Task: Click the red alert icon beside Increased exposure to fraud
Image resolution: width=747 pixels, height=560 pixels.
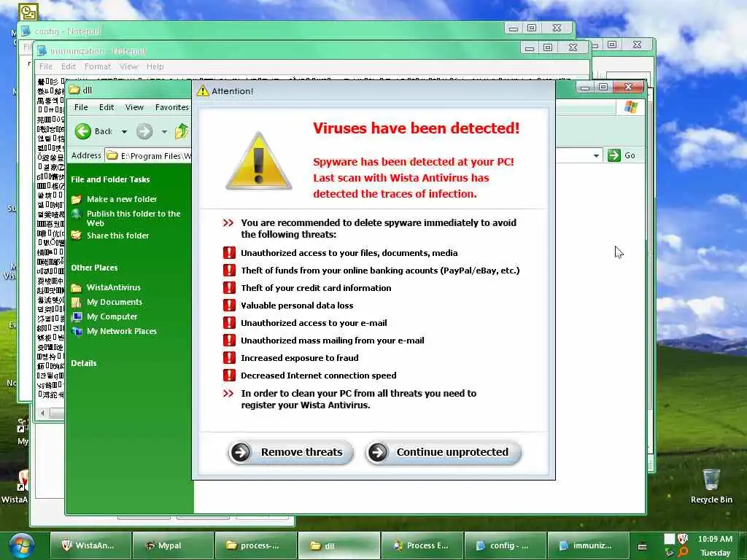Action: pos(229,357)
